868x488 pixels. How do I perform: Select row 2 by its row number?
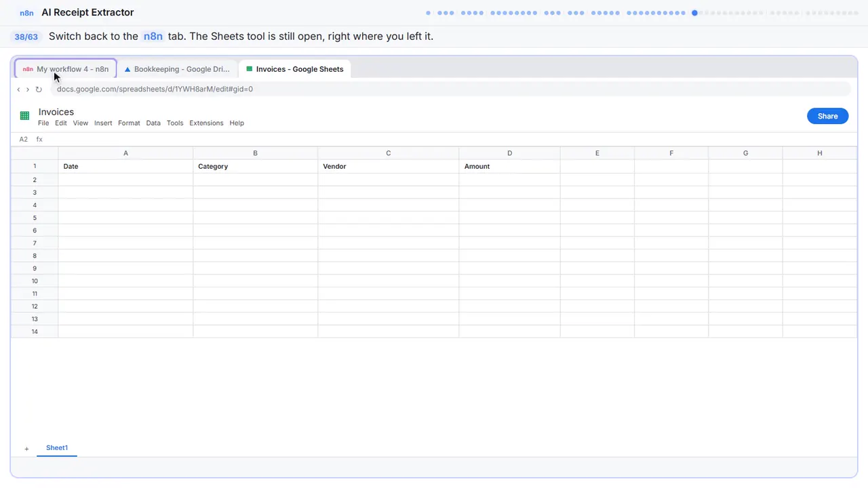[x=35, y=180]
